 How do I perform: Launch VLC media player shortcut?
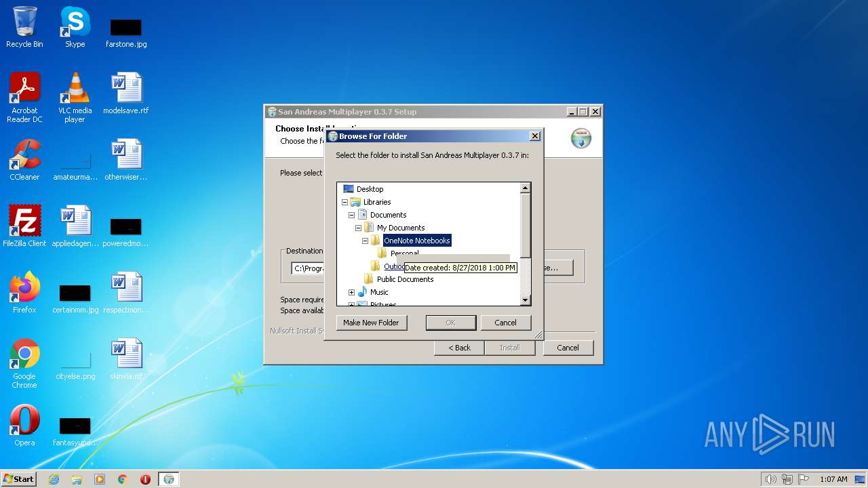(x=75, y=98)
